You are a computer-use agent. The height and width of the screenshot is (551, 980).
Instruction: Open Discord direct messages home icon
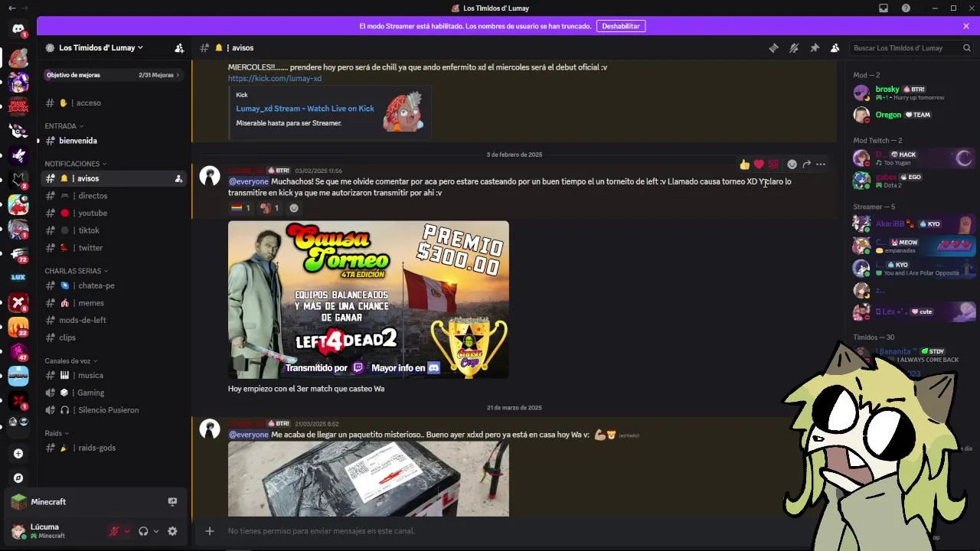[18, 28]
